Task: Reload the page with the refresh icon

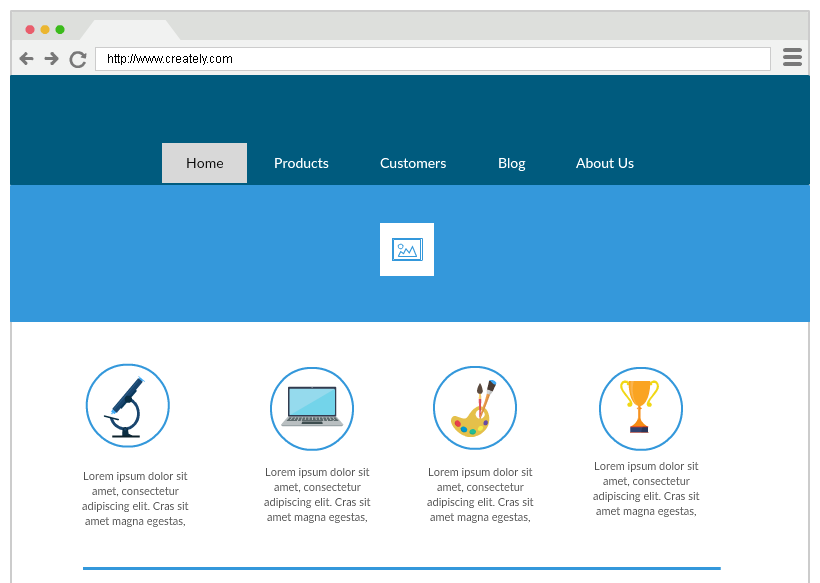Action: [78, 59]
